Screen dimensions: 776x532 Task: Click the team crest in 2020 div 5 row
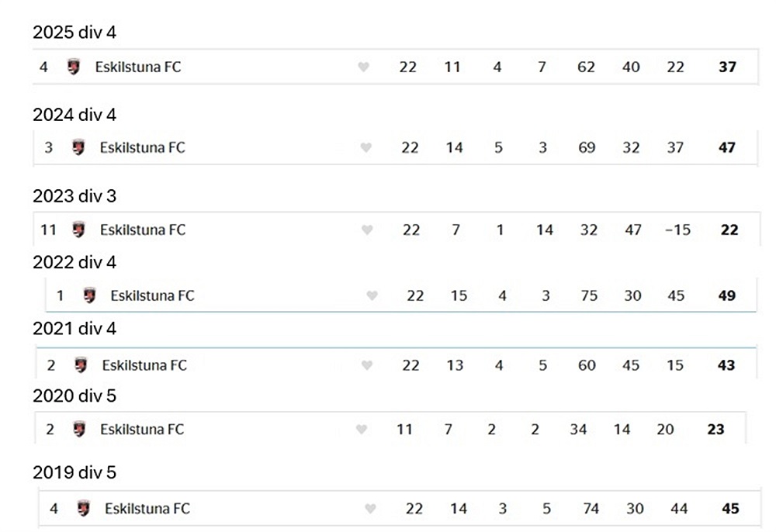point(79,429)
